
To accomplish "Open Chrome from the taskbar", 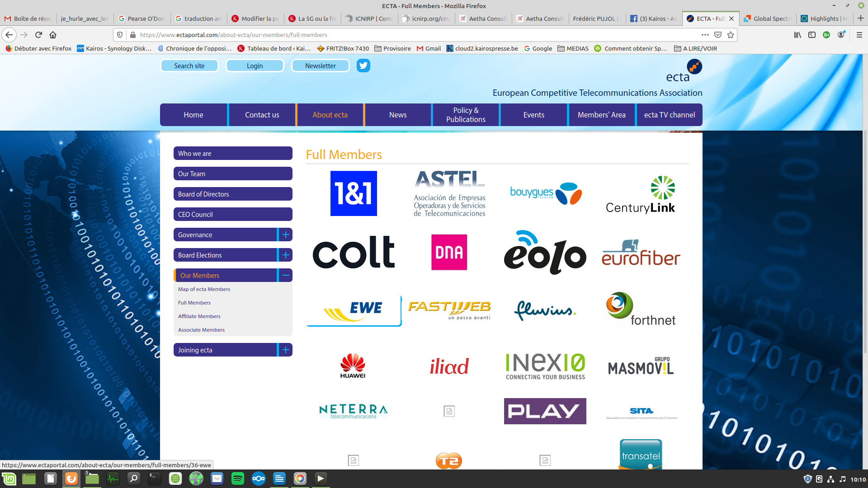I will point(300,479).
